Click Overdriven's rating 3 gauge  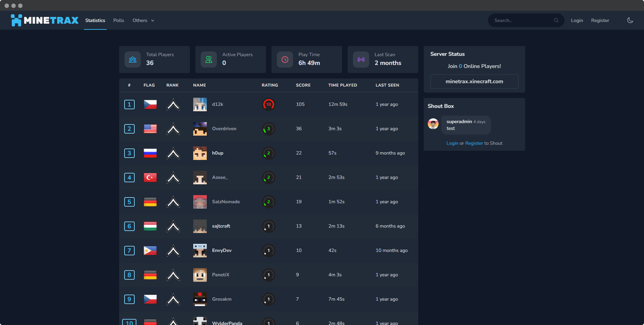click(x=269, y=129)
